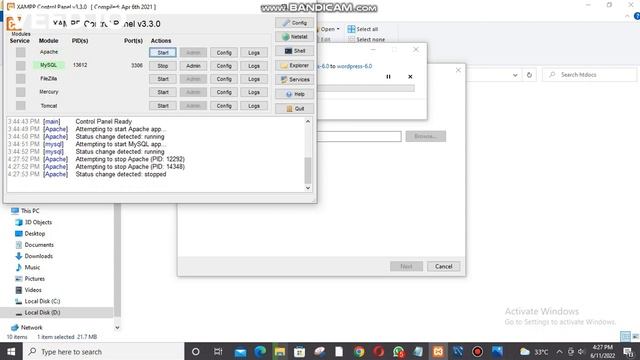Start the Apache module
The width and height of the screenshot is (640, 360).
point(163,53)
